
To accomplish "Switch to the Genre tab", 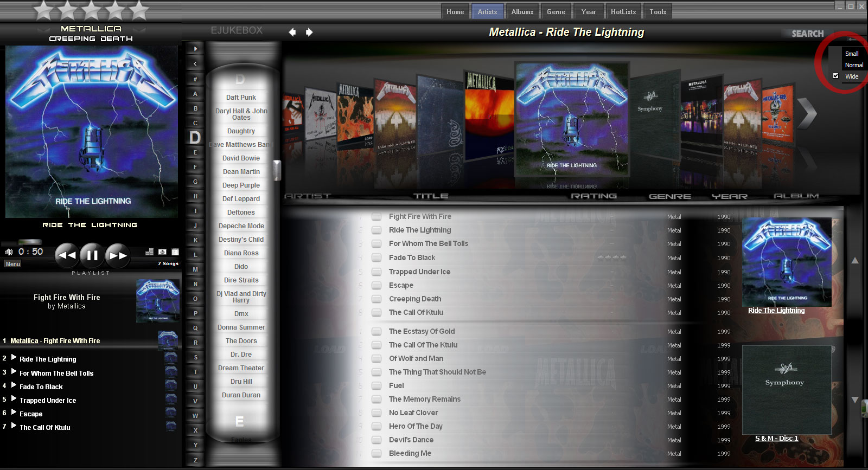I will 556,11.
